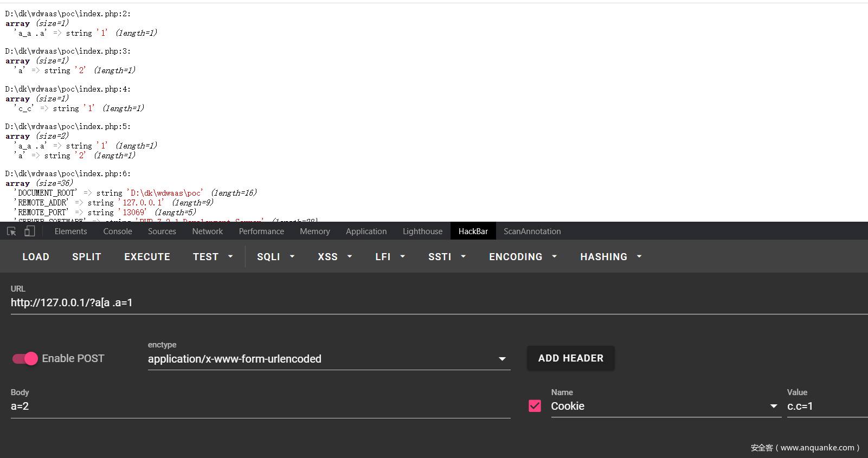
Task: Open the ENCODING dropdown menu
Action: pyautogui.click(x=523, y=257)
